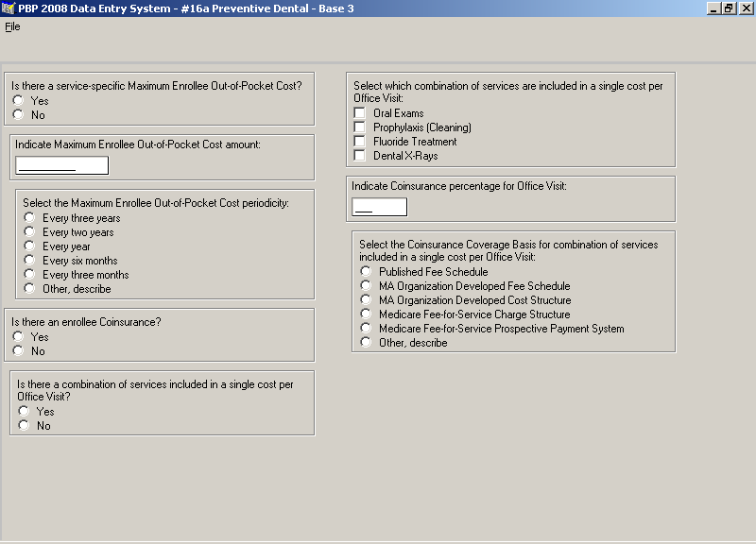Select MA Organization Developed Fee Schedule
The image size is (756, 544).
(366, 286)
